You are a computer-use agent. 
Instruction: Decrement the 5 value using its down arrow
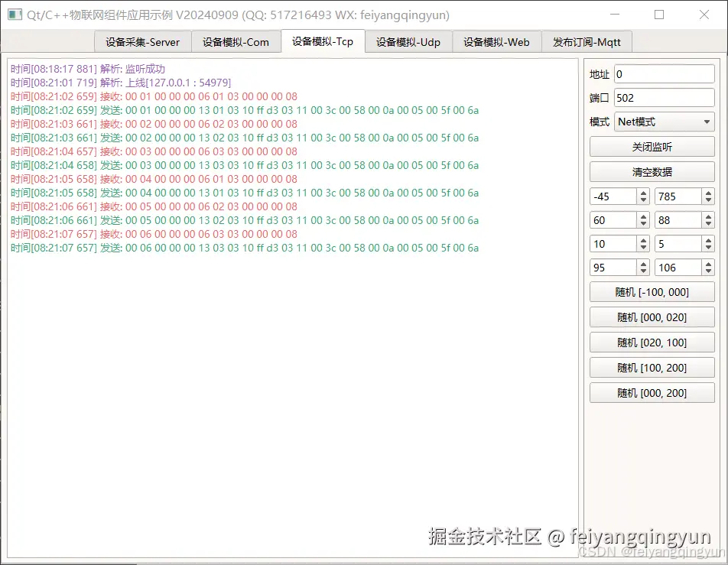click(708, 246)
